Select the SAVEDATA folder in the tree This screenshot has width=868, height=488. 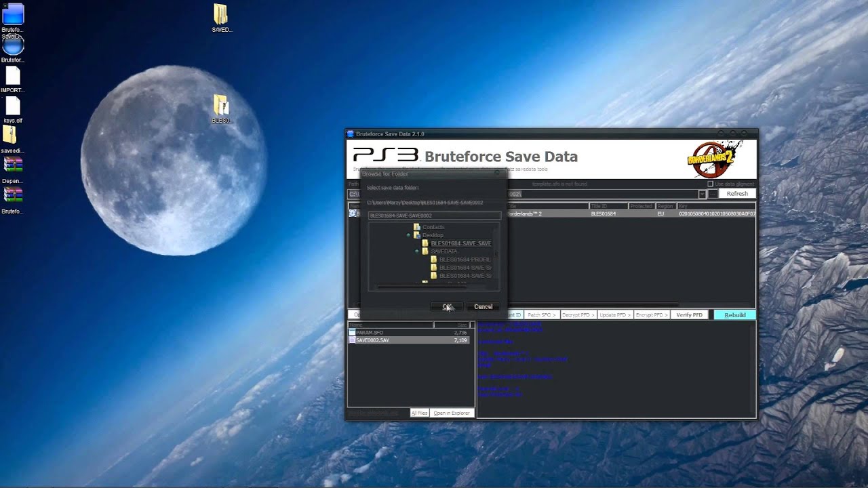(444, 251)
